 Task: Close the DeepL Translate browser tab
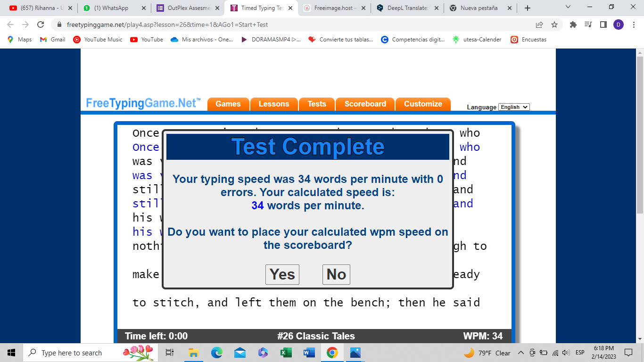[x=437, y=8]
